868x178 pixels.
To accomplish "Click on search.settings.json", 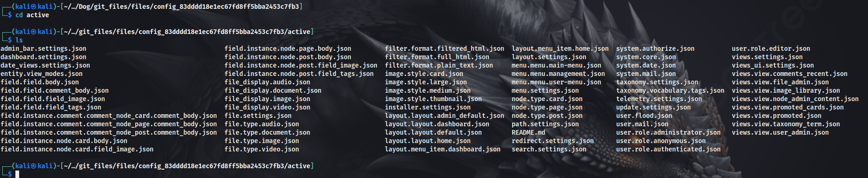I will pyautogui.click(x=549, y=149).
